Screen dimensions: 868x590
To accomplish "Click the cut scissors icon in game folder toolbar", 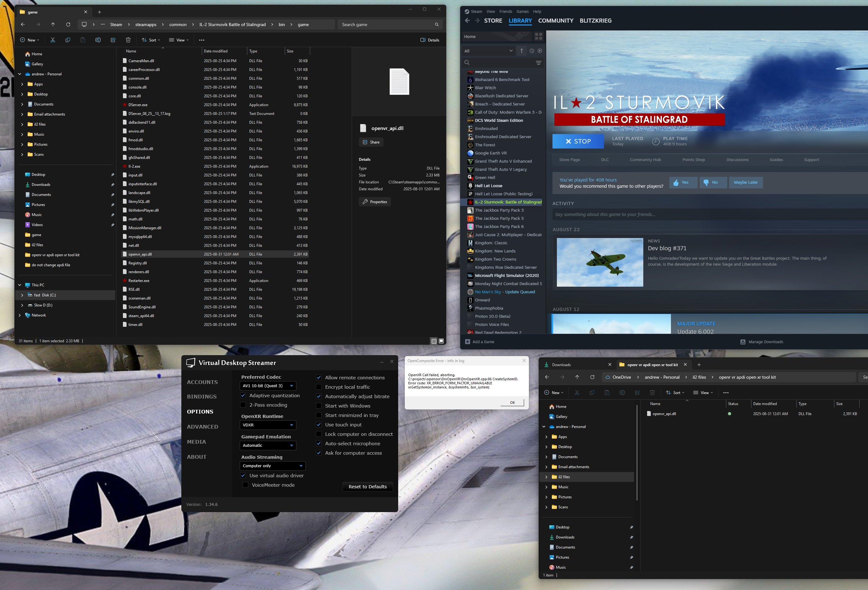I will pyautogui.click(x=53, y=40).
